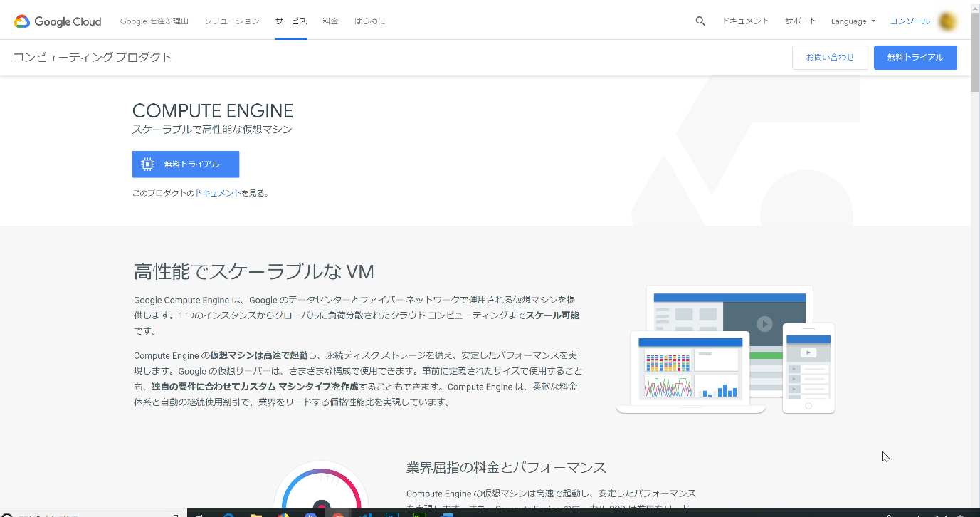This screenshot has width=980, height=517.
Task: Expand the Language dropdown
Action: (x=853, y=21)
